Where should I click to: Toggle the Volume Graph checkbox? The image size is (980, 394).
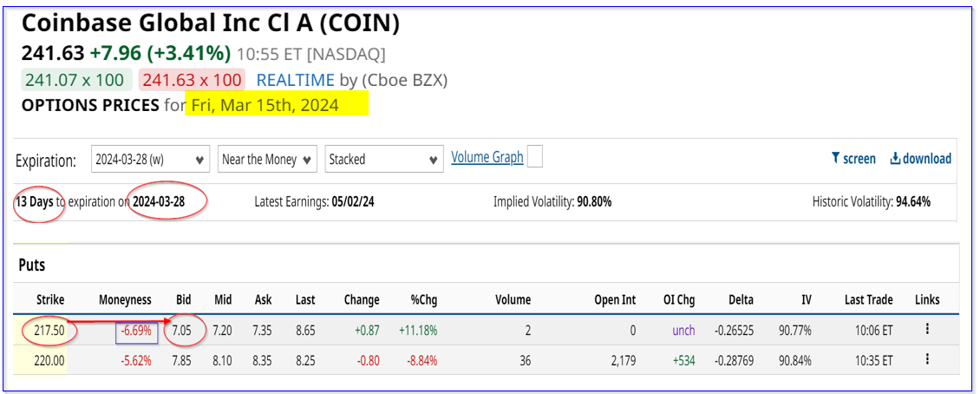tap(535, 157)
